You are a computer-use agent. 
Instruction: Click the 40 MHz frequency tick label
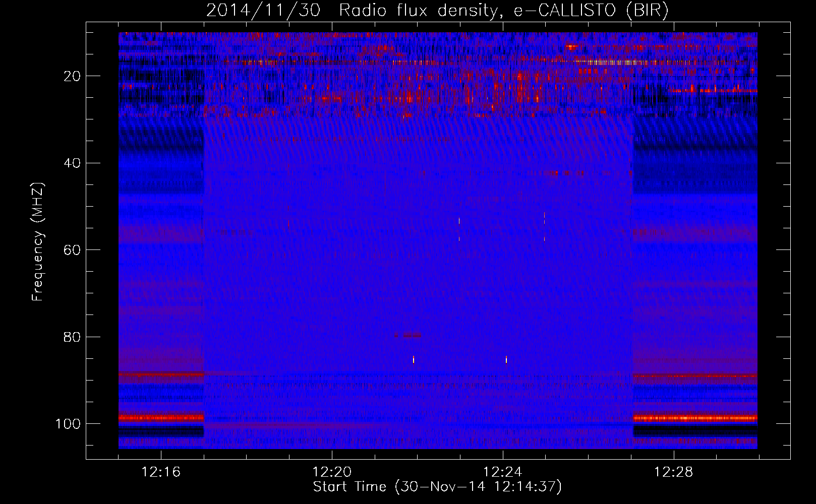pyautogui.click(x=72, y=163)
